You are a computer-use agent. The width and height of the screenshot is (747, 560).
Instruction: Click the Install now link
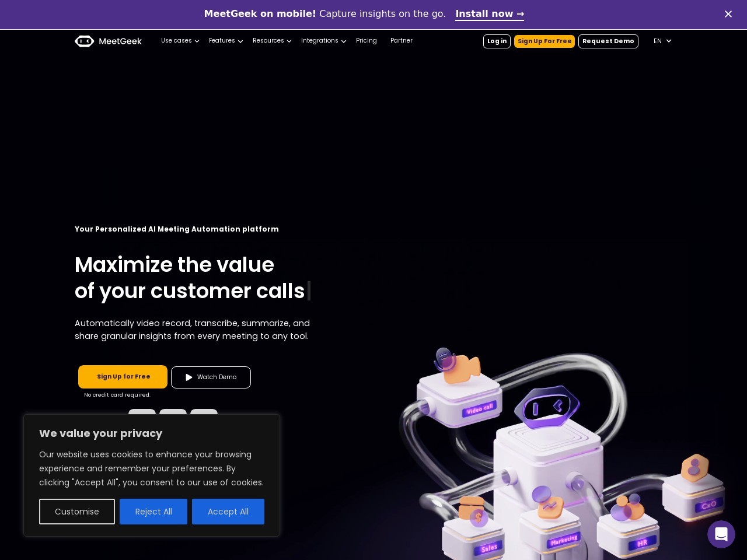click(x=490, y=14)
